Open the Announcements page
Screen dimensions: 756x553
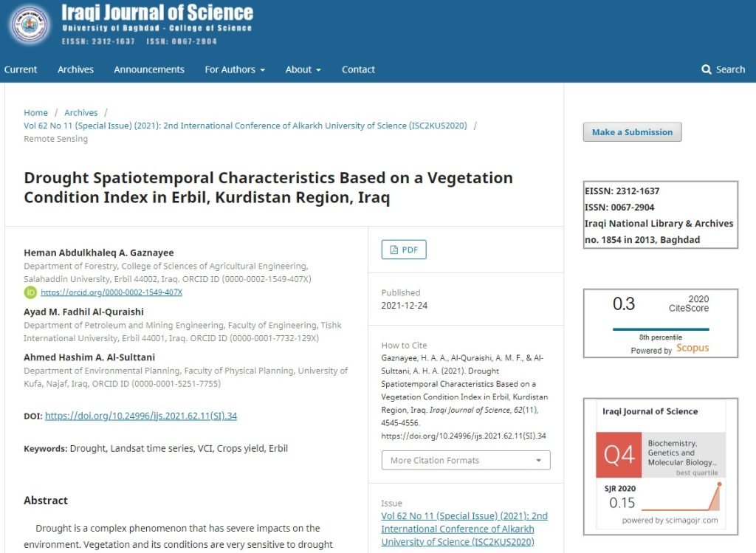(149, 69)
